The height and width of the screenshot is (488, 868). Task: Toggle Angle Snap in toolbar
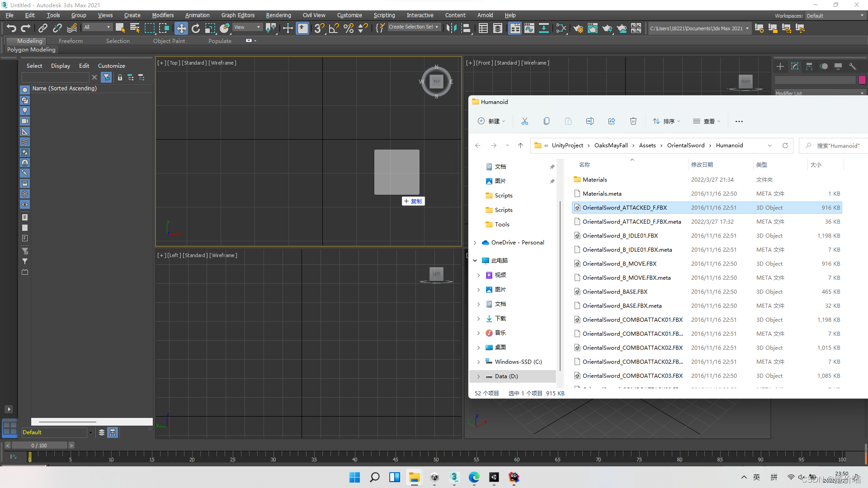click(334, 28)
